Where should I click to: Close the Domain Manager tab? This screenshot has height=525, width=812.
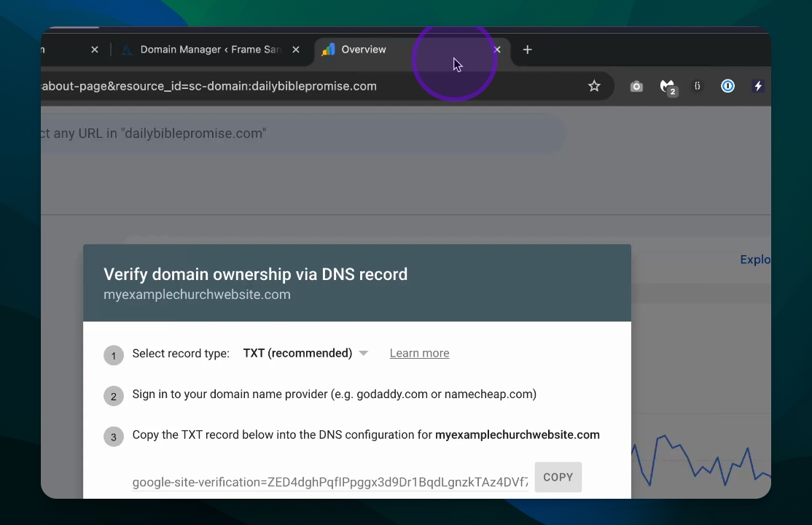pyautogui.click(x=296, y=50)
